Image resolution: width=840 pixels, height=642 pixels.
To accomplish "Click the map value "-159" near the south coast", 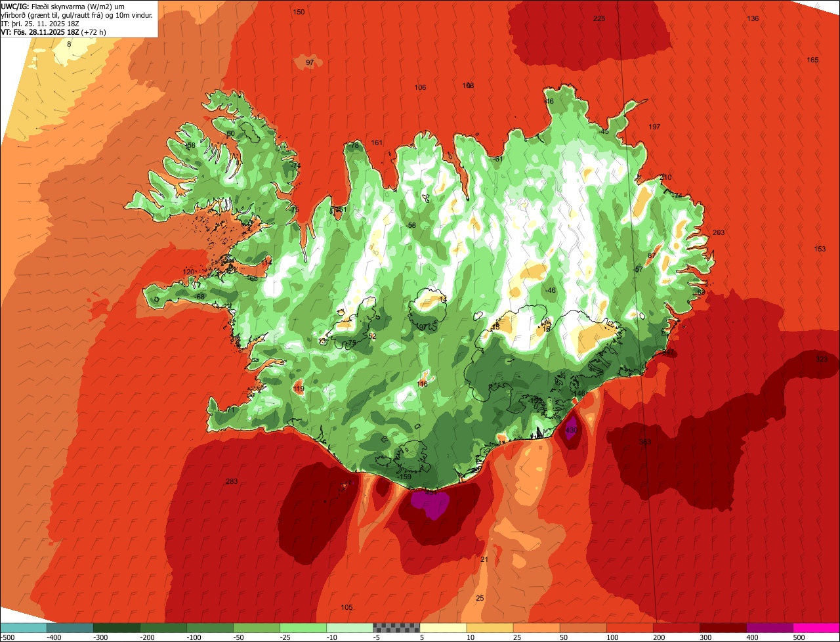I will [x=404, y=477].
